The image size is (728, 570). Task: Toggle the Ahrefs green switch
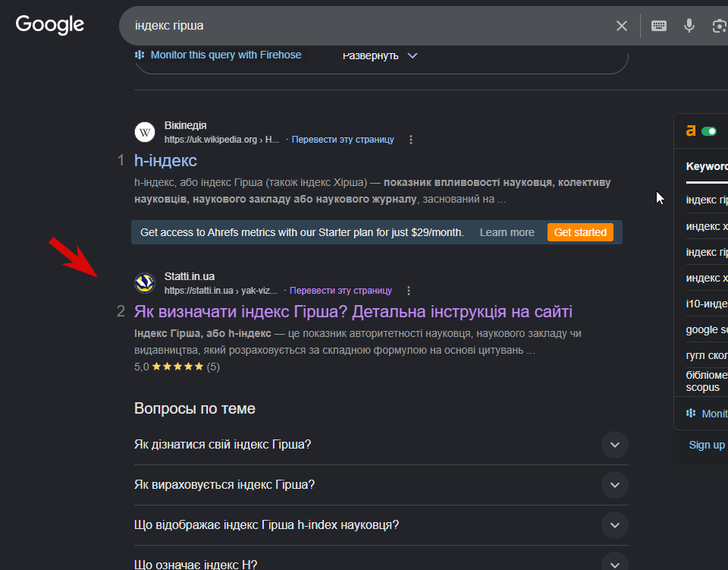coord(709,131)
